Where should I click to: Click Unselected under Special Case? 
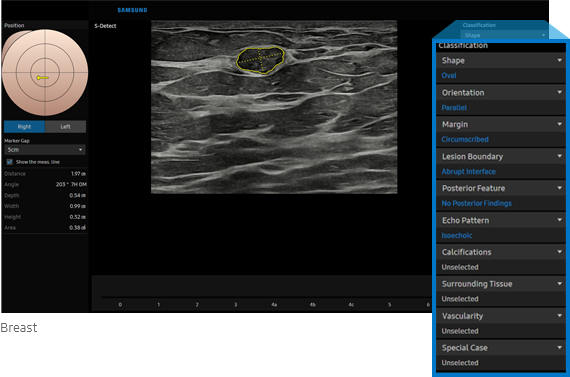[x=460, y=362]
